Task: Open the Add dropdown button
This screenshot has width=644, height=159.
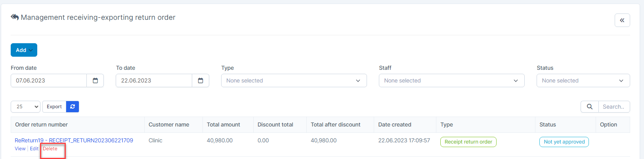Action: tap(24, 50)
